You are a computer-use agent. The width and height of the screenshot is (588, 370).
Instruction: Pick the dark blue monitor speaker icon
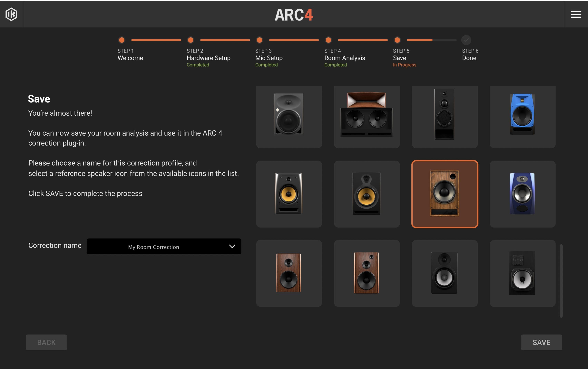[522, 194]
